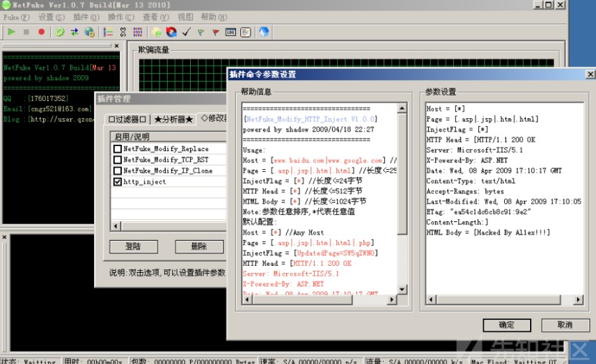Click the black wrench tool icon

[x=123, y=32]
